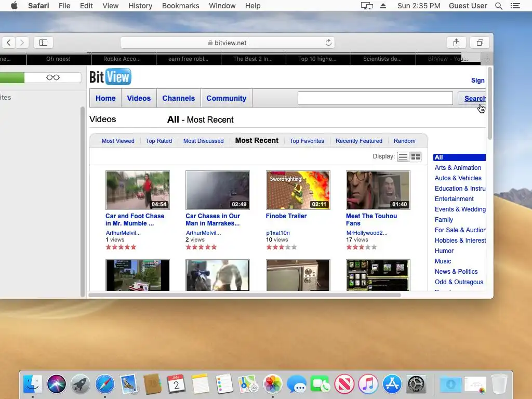
Task: Open the Bookmarks menu
Action: point(180,6)
